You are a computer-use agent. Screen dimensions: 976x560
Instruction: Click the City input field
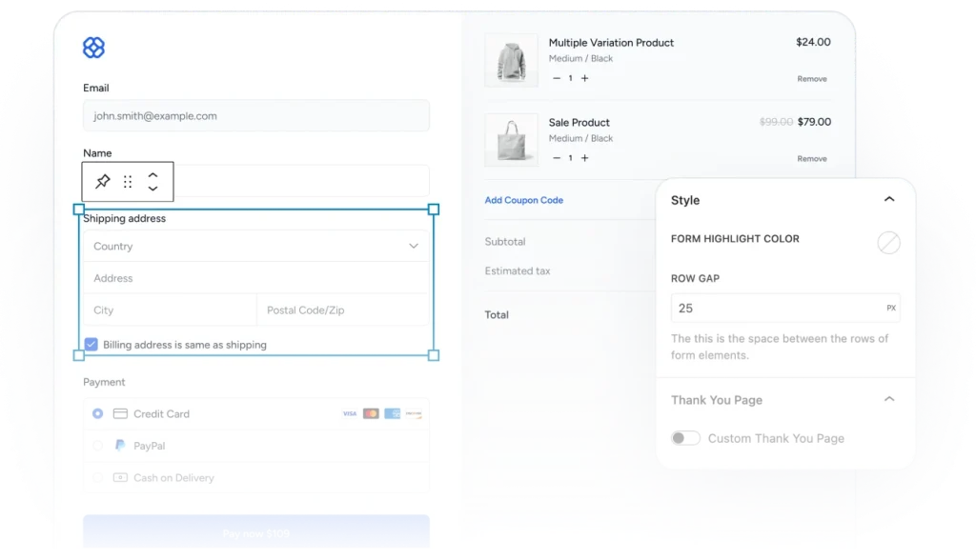point(170,310)
